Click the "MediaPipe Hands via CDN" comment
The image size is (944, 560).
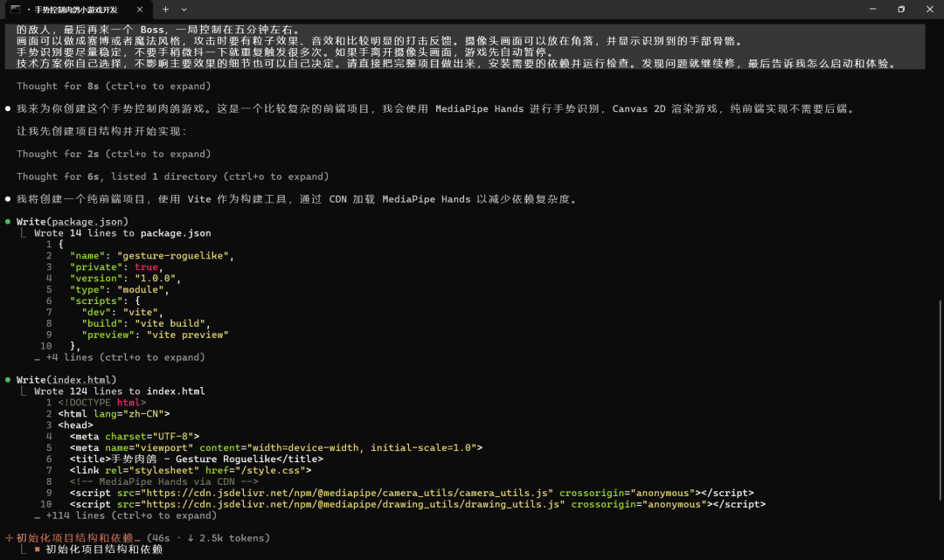[163, 481]
